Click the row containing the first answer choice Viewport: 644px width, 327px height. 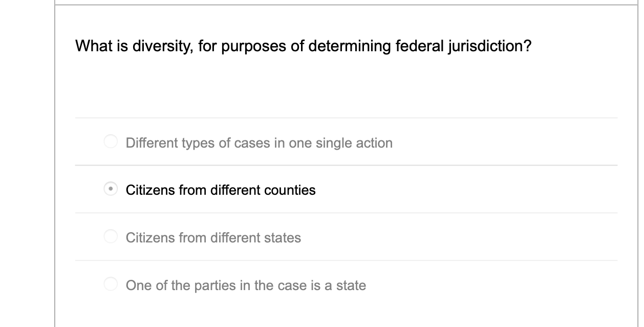307,141
